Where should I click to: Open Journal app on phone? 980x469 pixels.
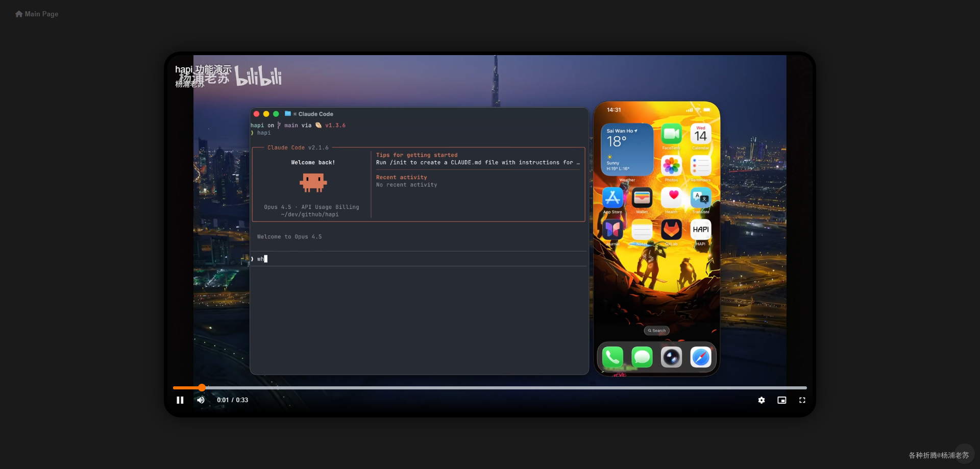click(612, 230)
